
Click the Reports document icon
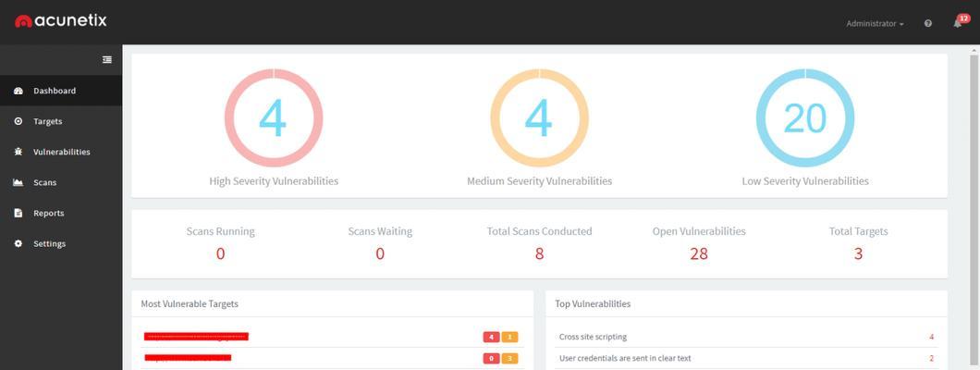18,213
